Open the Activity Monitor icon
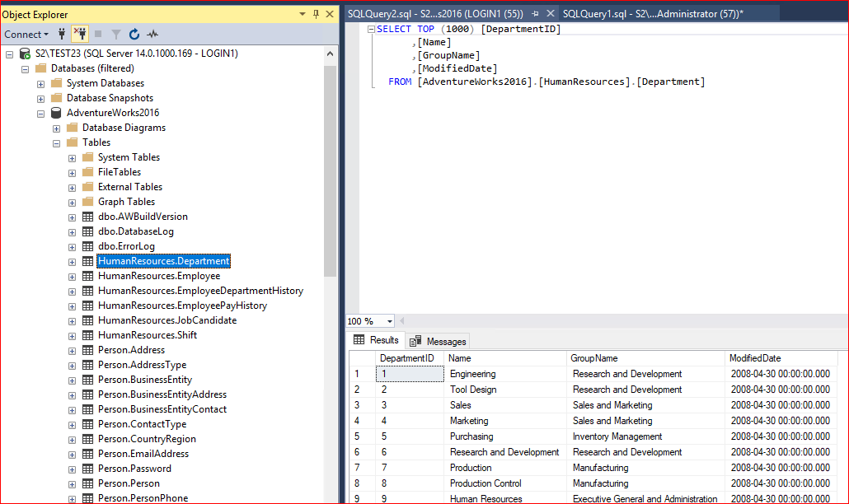This screenshot has width=849, height=504. (152, 34)
